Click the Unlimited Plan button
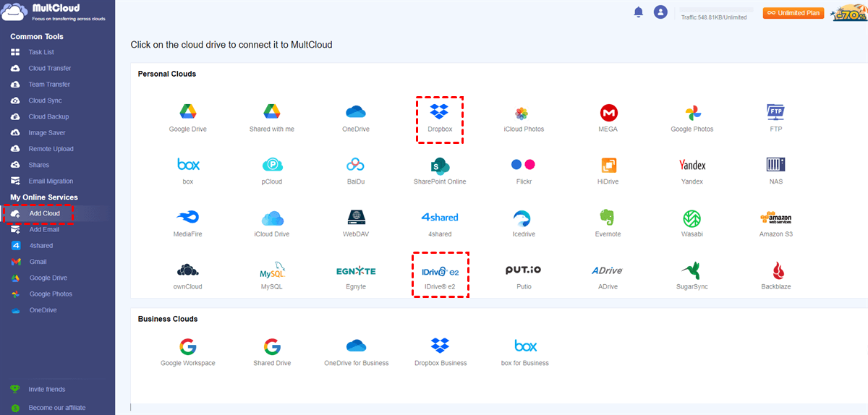Screen dimensions: 868x415 pyautogui.click(x=793, y=12)
